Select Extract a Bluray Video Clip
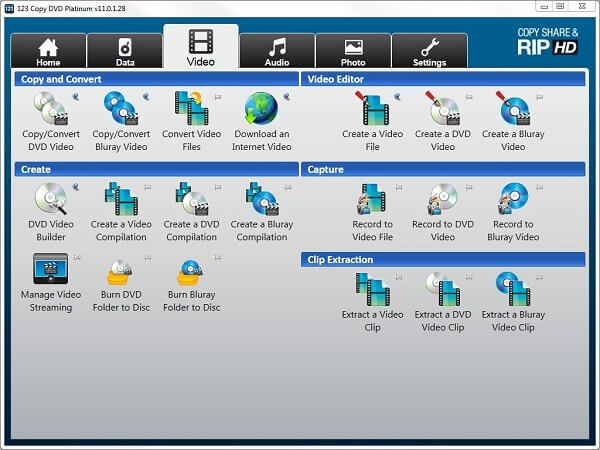The height and width of the screenshot is (450, 600). point(513,291)
